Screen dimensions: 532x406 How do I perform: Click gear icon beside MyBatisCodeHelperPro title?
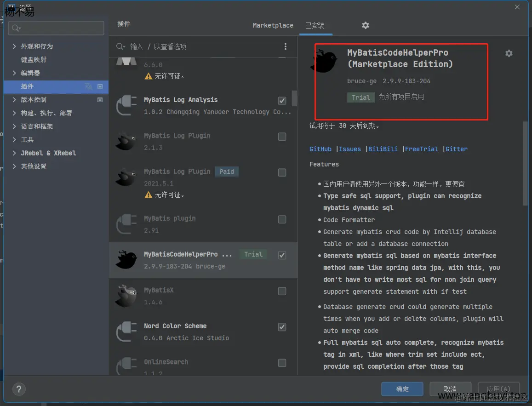tap(509, 53)
